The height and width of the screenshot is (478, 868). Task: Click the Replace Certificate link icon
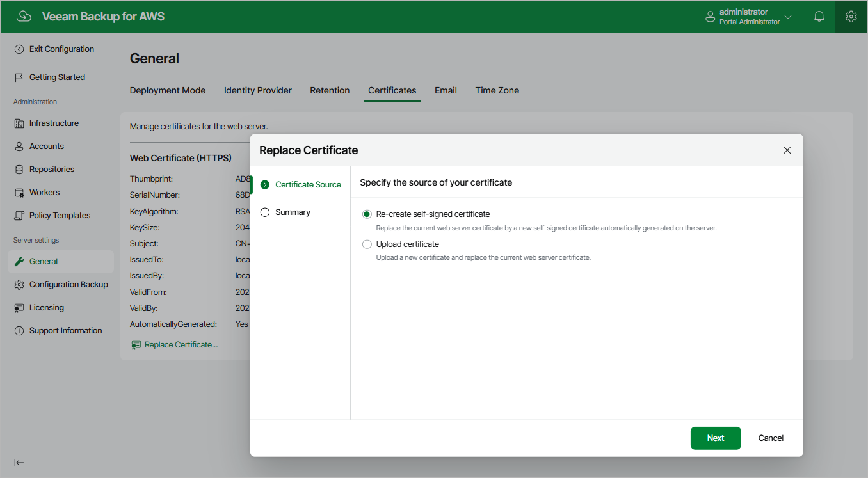136,345
